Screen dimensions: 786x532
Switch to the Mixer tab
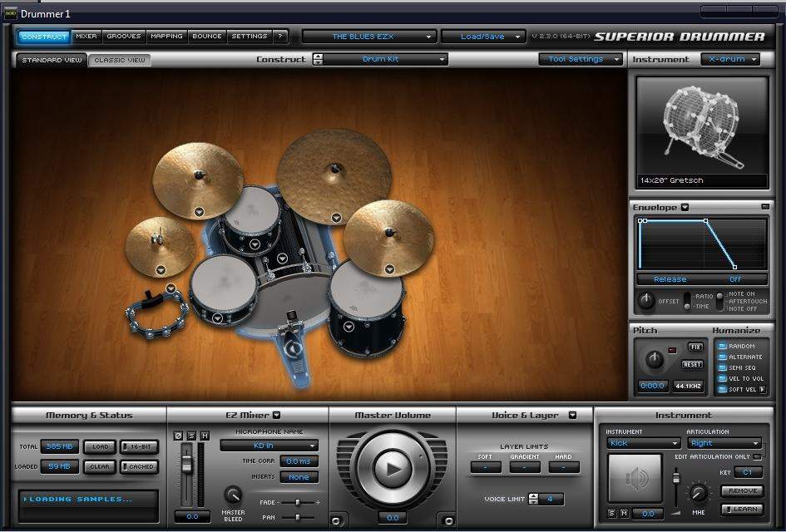click(87, 36)
